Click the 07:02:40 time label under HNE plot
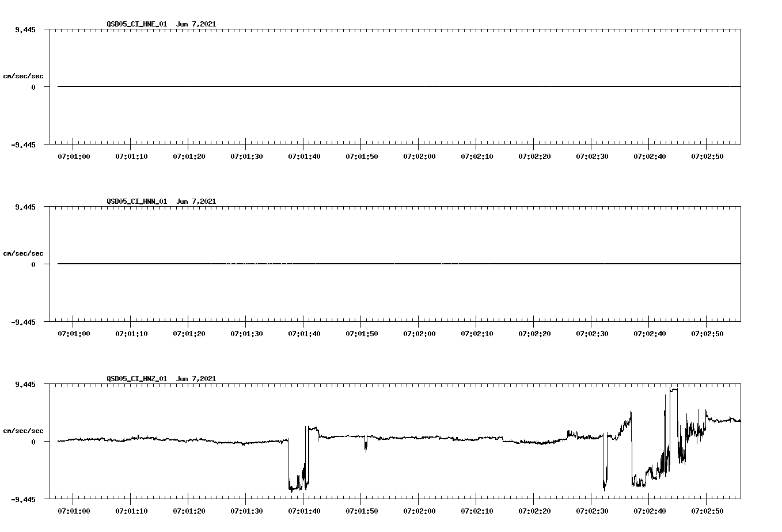Viewport: 782px width, 532px height. (x=650, y=156)
